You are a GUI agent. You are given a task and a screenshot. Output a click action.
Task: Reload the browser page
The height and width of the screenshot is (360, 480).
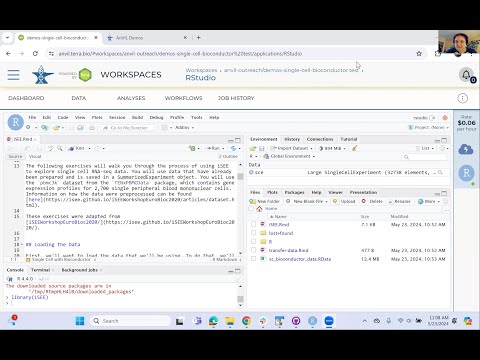pyautogui.click(x=35, y=53)
